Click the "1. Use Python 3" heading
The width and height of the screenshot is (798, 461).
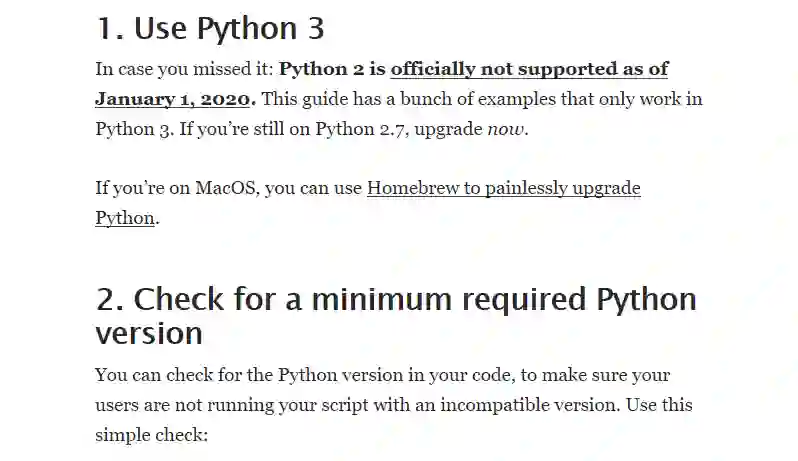click(210, 29)
